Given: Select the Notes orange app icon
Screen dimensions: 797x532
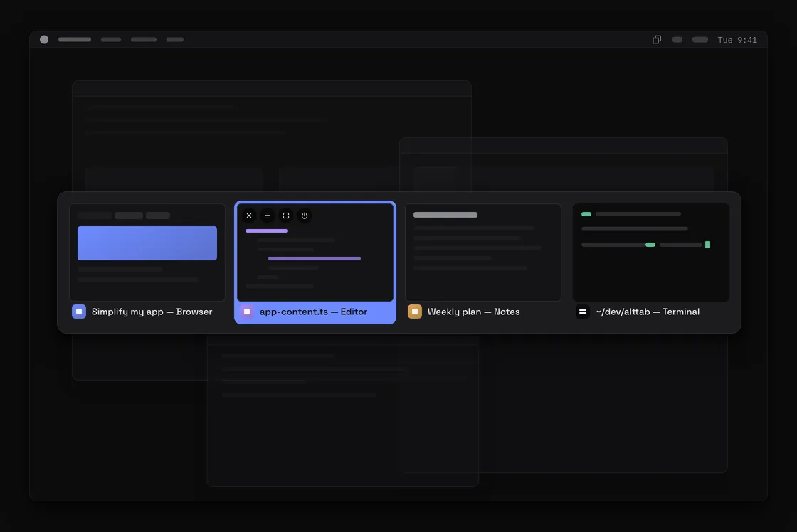Looking at the screenshot, I should [415, 312].
